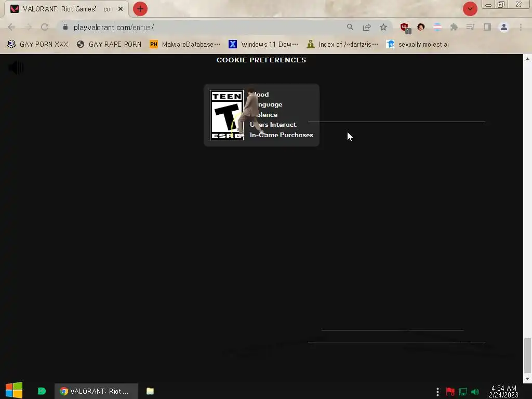This screenshot has width=532, height=399.
Task: Click the Users Interact rating text
Action: [273, 125]
